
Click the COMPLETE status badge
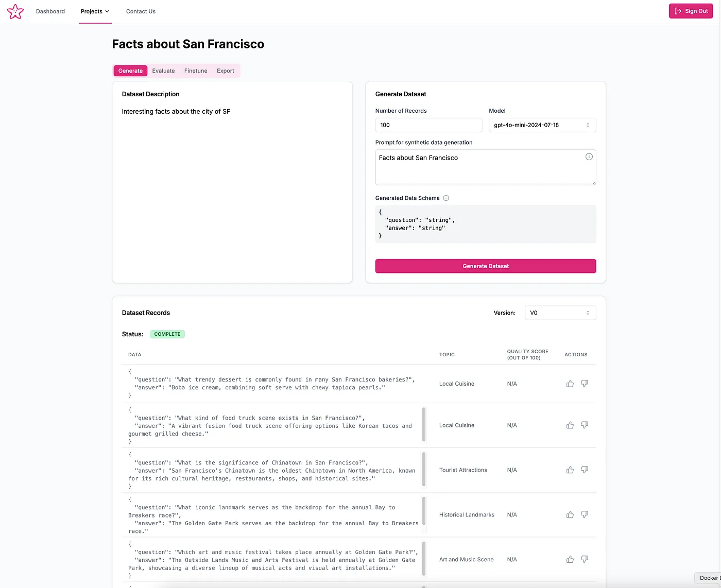click(x=167, y=334)
